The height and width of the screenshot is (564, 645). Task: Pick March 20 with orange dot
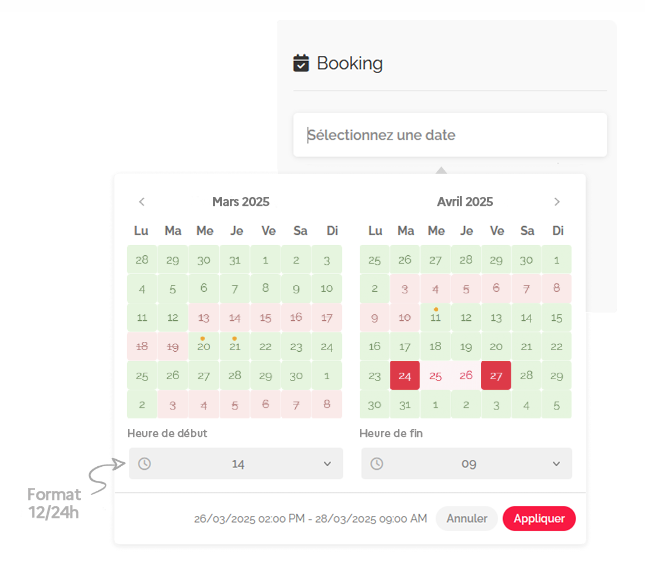pyautogui.click(x=204, y=347)
